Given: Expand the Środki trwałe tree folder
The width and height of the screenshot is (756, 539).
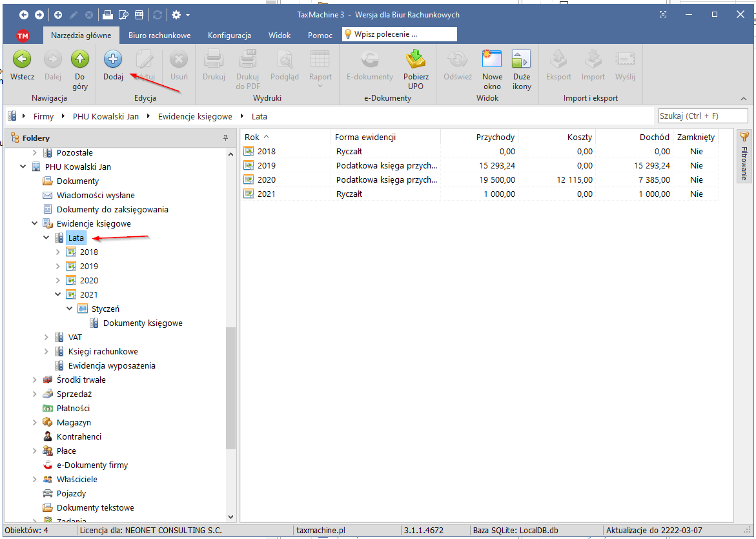Looking at the screenshot, I should coord(35,380).
